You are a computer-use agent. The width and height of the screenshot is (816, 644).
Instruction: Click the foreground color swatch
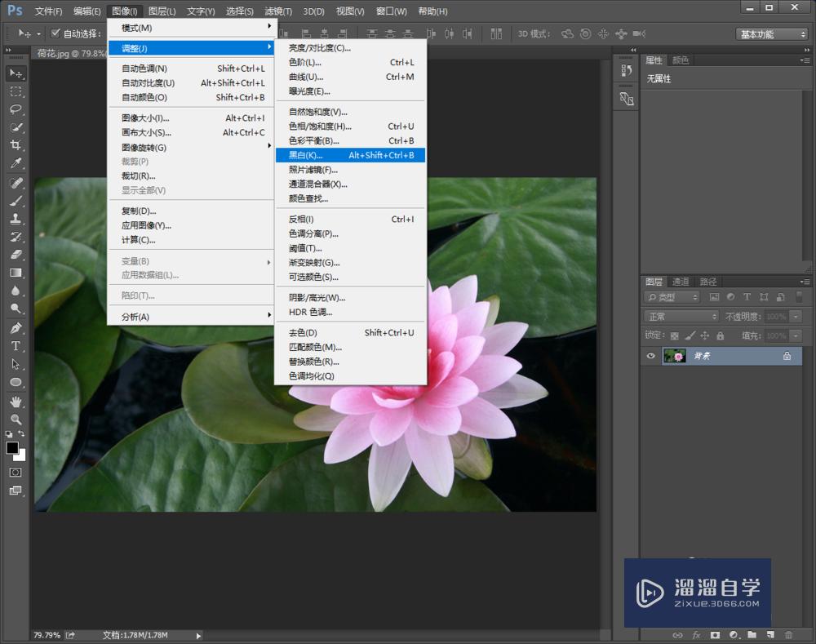click(12, 448)
